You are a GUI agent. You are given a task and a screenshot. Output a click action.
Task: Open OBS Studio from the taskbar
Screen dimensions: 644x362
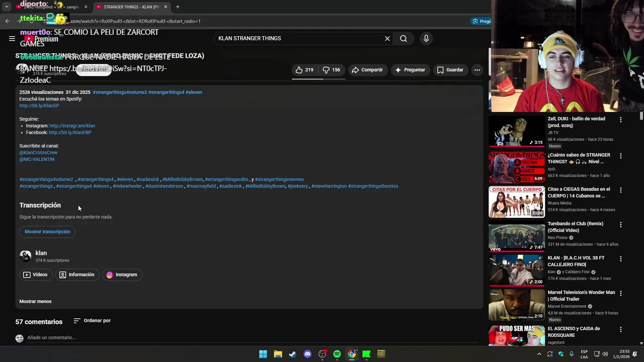point(322,354)
